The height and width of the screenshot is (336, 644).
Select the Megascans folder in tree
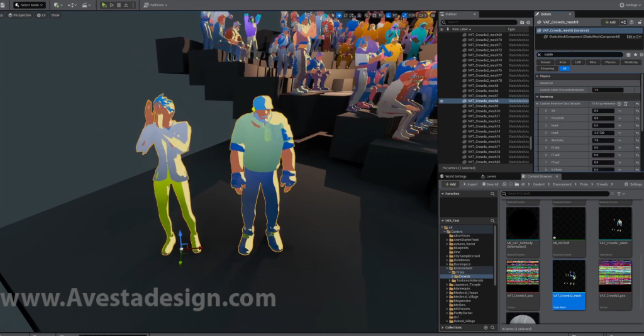point(462,301)
